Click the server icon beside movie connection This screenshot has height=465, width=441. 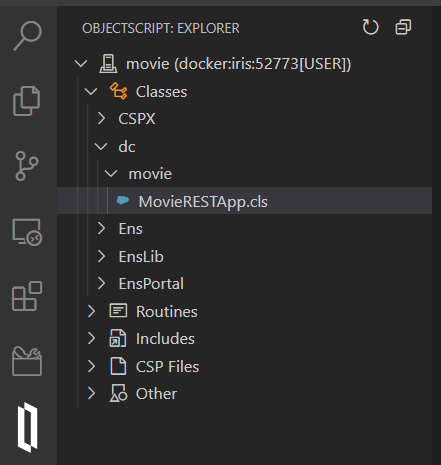click(108, 64)
